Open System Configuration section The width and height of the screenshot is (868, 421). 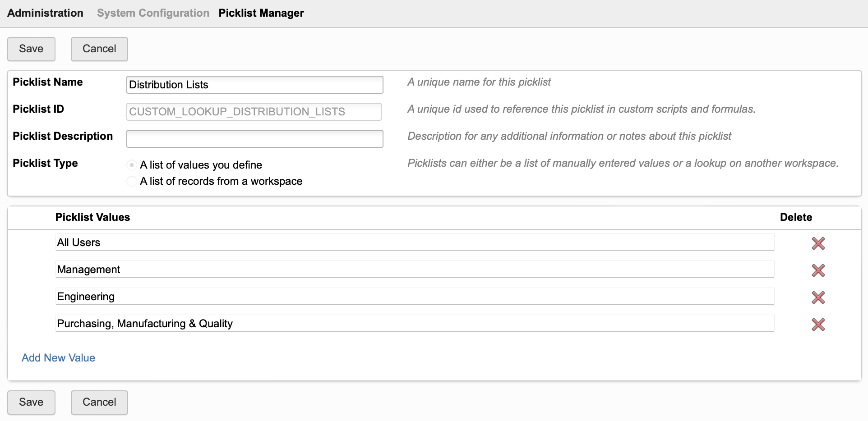152,13
